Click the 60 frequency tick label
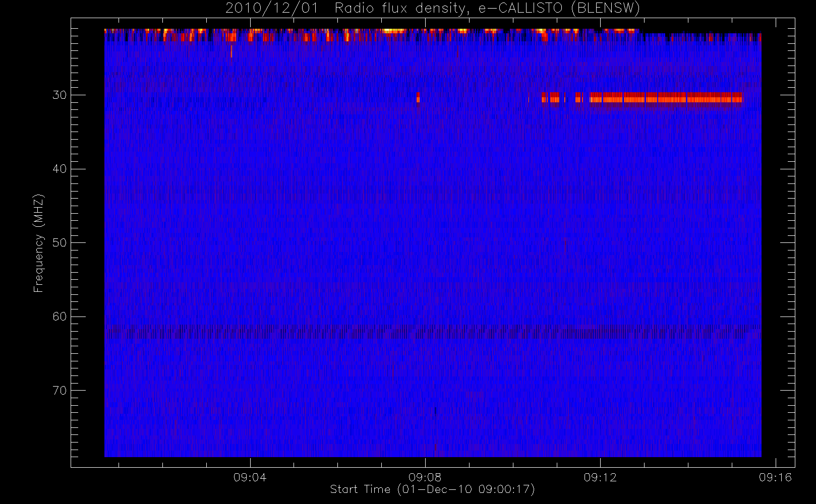This screenshot has width=816, height=504. [60, 317]
